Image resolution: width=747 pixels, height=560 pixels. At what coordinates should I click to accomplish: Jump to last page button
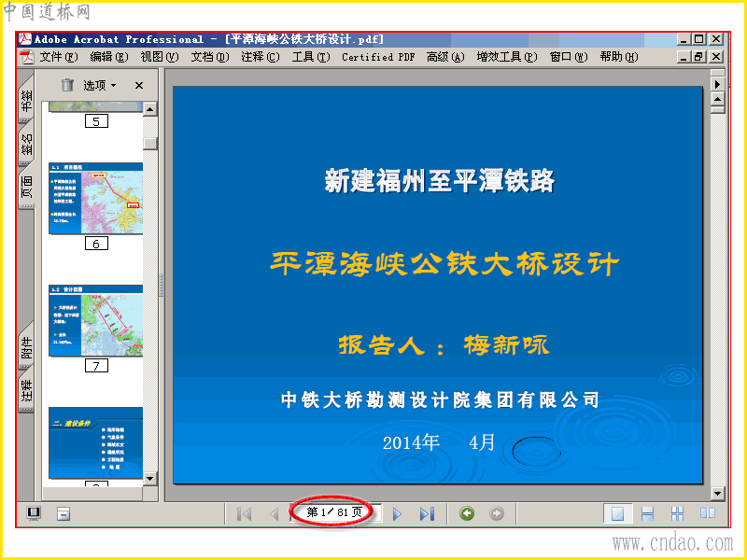pos(427,514)
